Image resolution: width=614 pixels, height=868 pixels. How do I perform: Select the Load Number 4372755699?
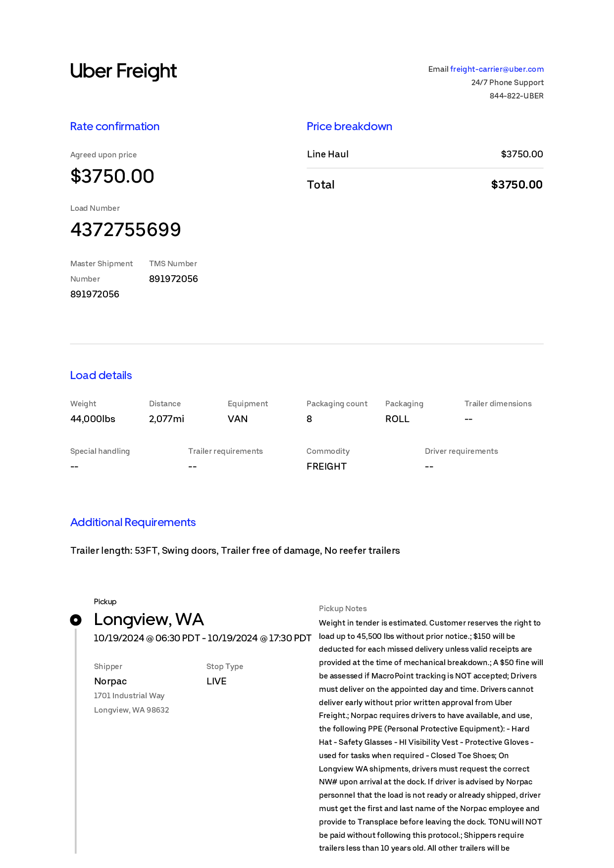tap(126, 230)
